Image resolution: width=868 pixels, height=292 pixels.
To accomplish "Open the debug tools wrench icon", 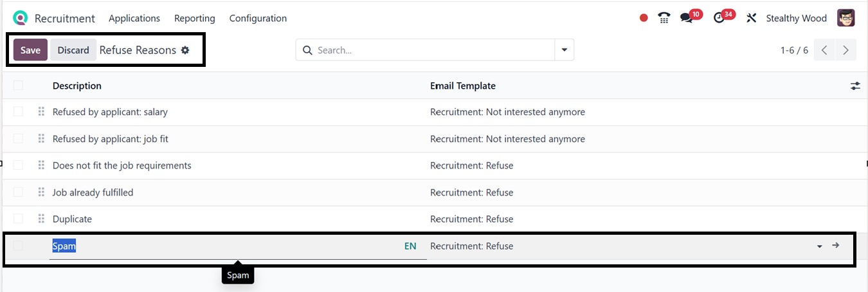I will (751, 18).
